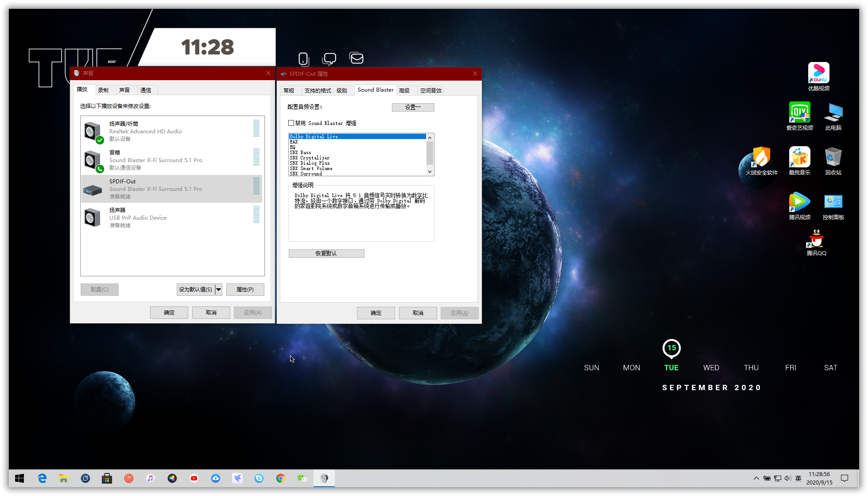Click 恢复默认 button
The width and height of the screenshot is (868, 496).
coord(326,253)
